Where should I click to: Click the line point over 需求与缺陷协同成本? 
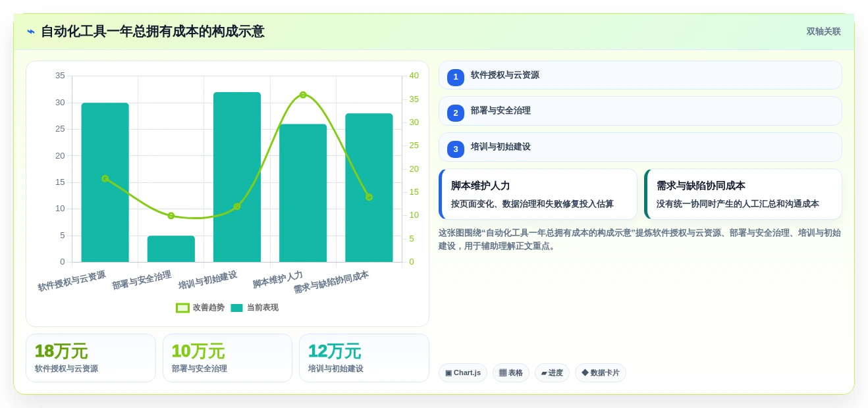(369, 197)
